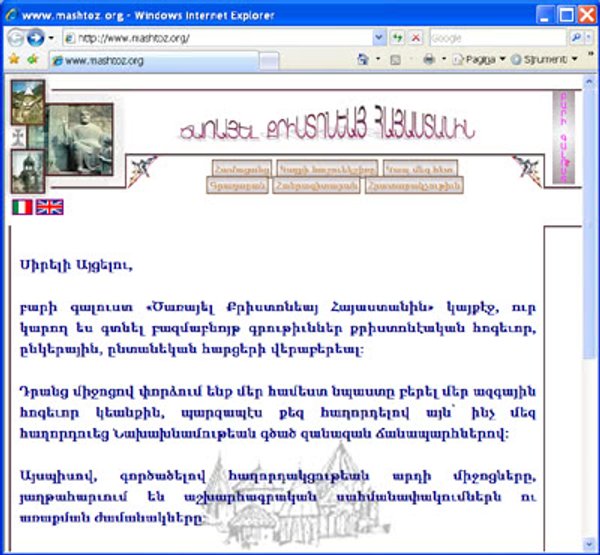Click the Print toolbar icon

(x=428, y=60)
